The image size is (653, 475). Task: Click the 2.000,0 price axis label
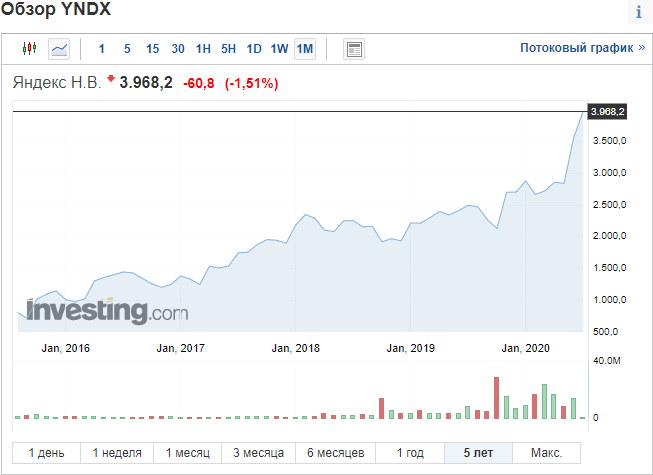point(610,236)
